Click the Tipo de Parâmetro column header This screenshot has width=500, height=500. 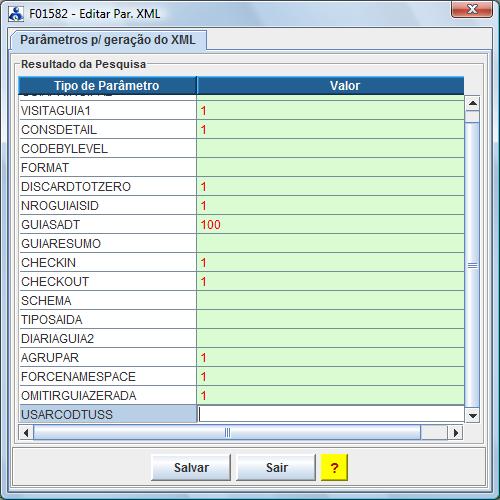pyautogui.click(x=107, y=86)
